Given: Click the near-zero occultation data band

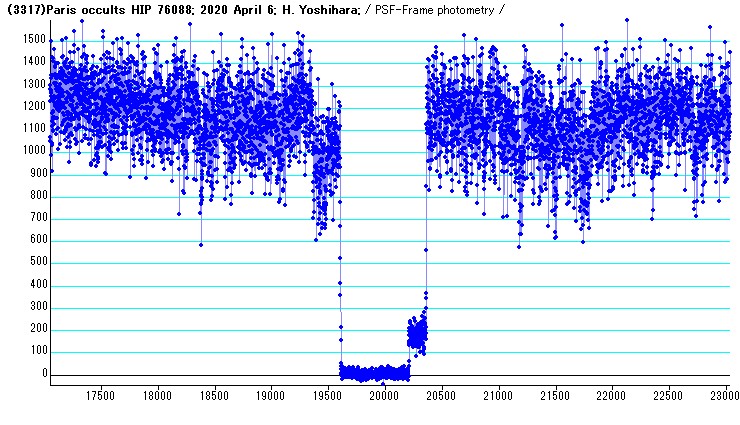Looking at the screenshot, I should click(375, 373).
